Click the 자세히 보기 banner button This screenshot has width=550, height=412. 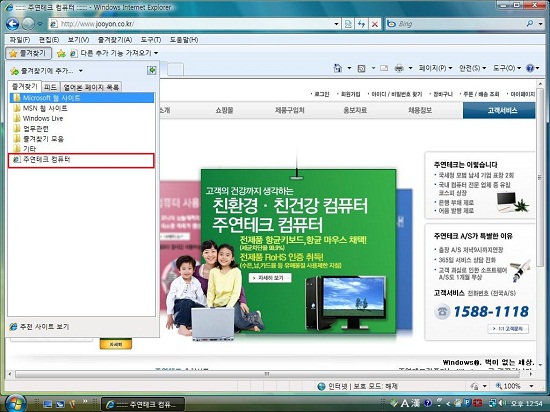point(270,278)
